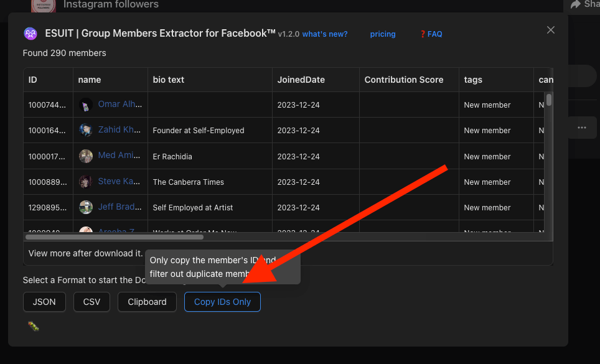Click the small bug icon below JSON button
600x364 pixels.
click(34, 325)
